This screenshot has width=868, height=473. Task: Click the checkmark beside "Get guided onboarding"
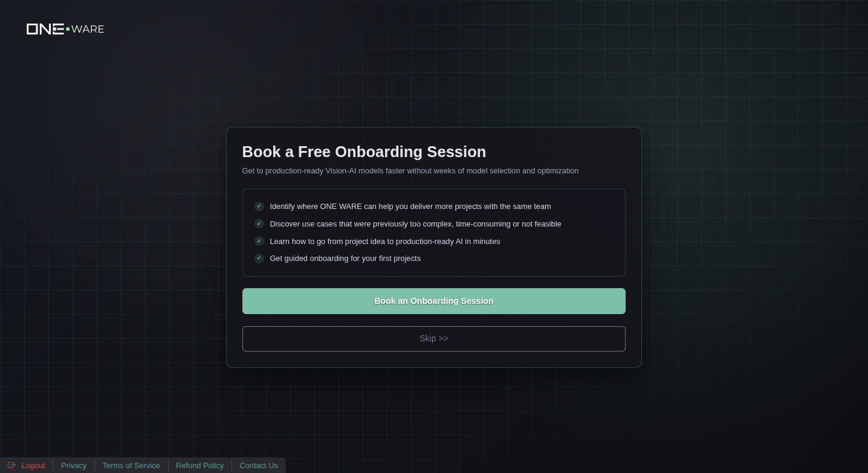(259, 259)
